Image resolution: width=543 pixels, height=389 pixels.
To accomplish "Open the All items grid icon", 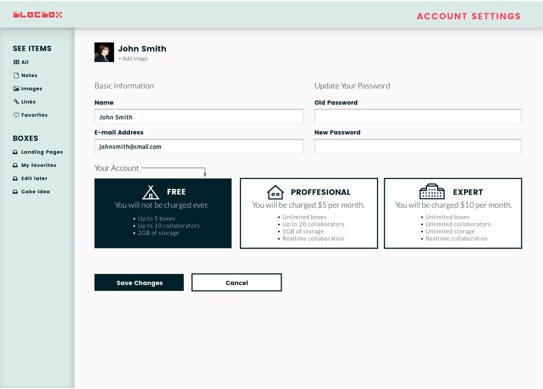I will pos(16,62).
